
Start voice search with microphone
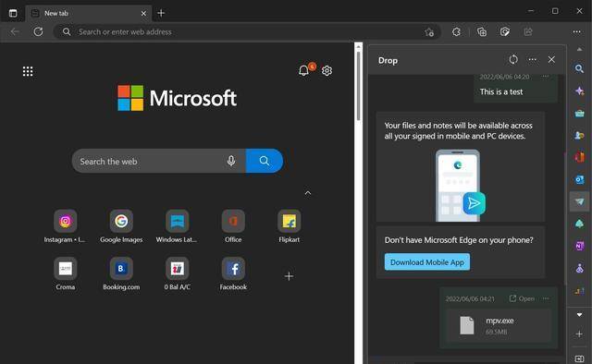coord(231,161)
